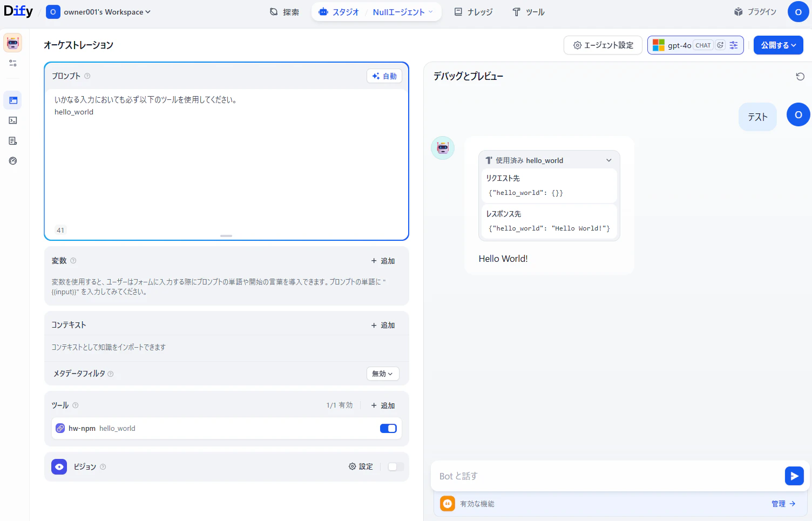Switch to the 探索 tab

pos(285,12)
